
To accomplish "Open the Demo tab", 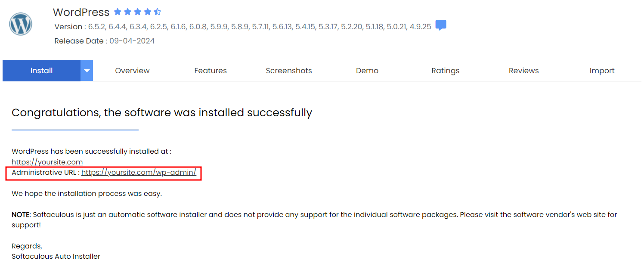I will coord(367,71).
